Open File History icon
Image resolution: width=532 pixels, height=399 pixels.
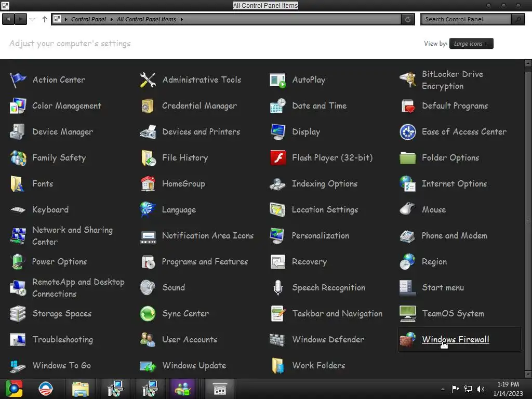[148, 158]
